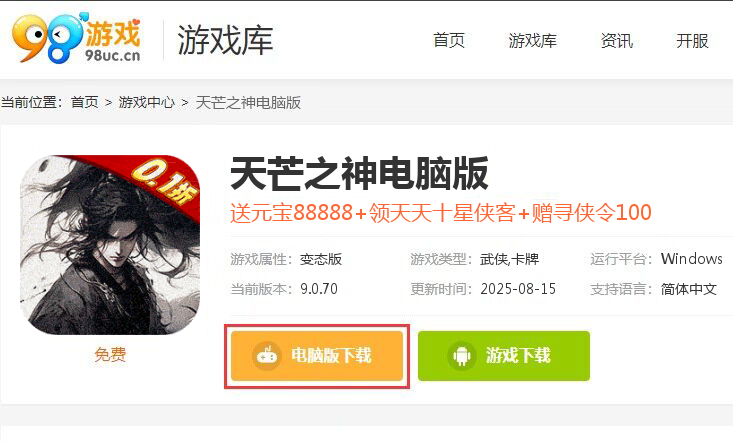Click the 天芒之神电脑版 breadcrumb text
The image size is (733, 441).
(248, 102)
